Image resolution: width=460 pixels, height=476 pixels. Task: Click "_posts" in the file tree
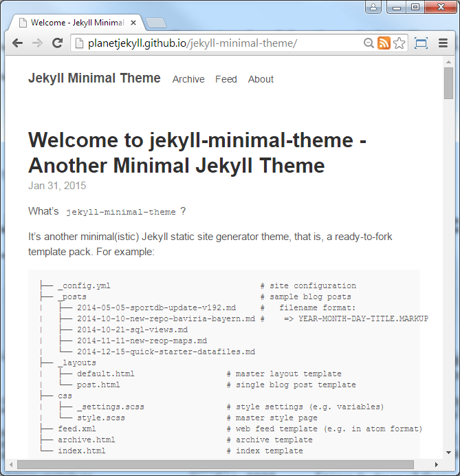point(72,296)
